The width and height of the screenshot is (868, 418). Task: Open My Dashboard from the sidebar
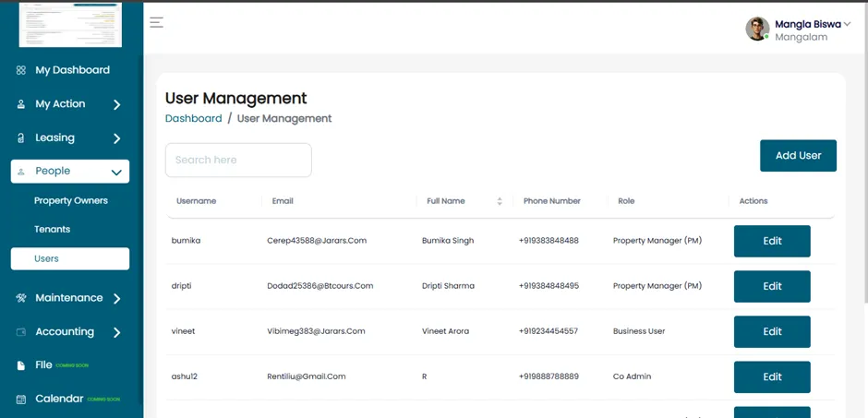tap(73, 70)
